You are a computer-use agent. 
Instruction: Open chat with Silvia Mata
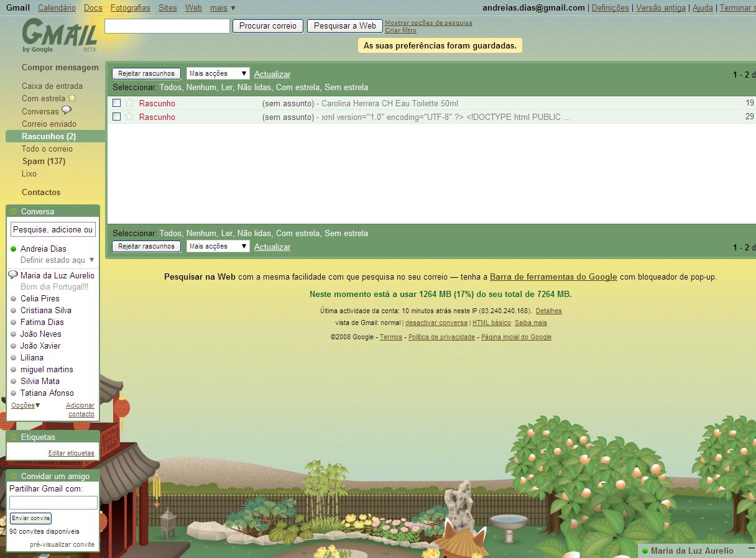(40, 381)
